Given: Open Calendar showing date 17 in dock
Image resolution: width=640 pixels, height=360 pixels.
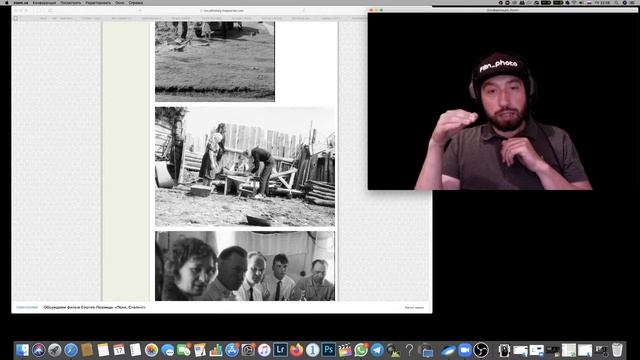Looking at the screenshot, I should (119, 350).
